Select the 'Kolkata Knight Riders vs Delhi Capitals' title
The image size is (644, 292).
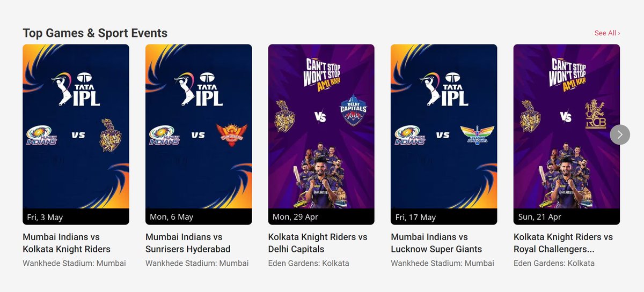pyautogui.click(x=318, y=243)
